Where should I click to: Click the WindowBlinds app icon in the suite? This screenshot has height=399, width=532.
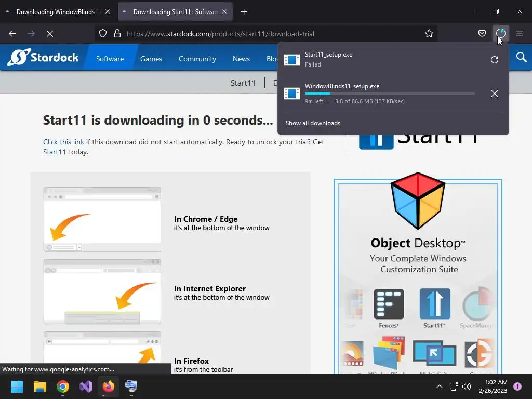pos(389,354)
